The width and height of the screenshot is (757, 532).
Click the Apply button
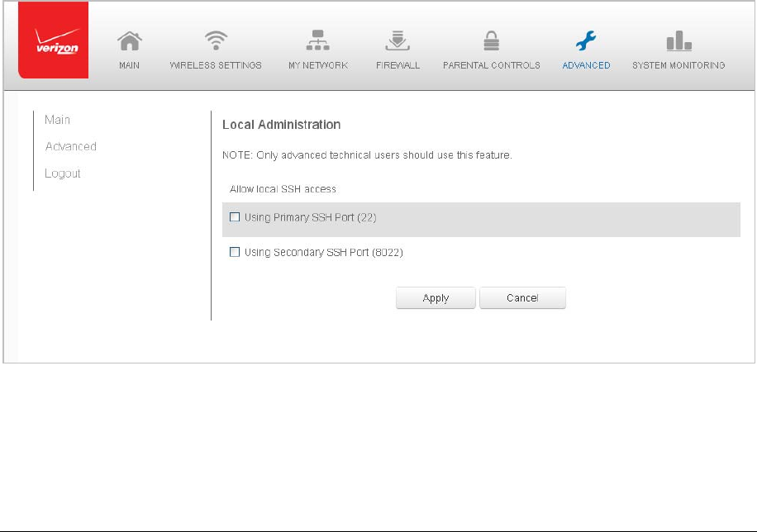pos(436,298)
